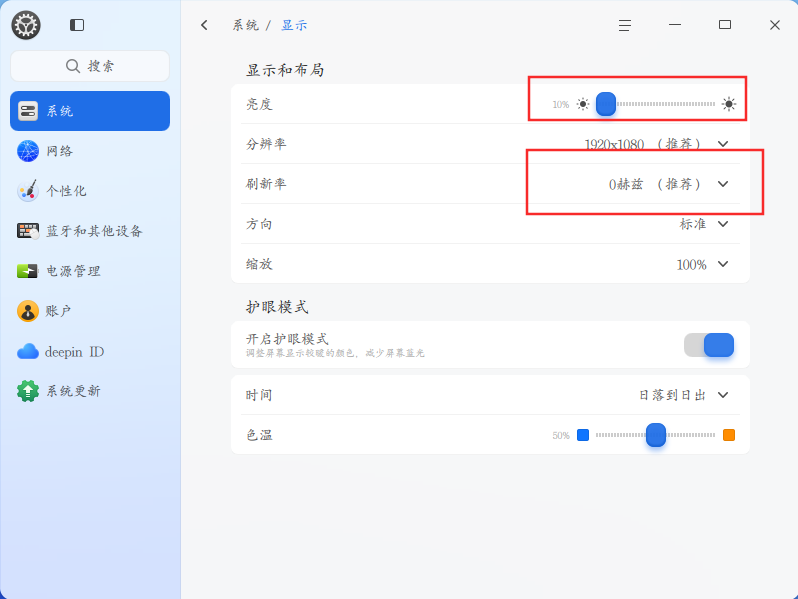Image resolution: width=798 pixels, height=599 pixels.
Task: Click the 系统 breadcrumb link
Action: click(246, 25)
